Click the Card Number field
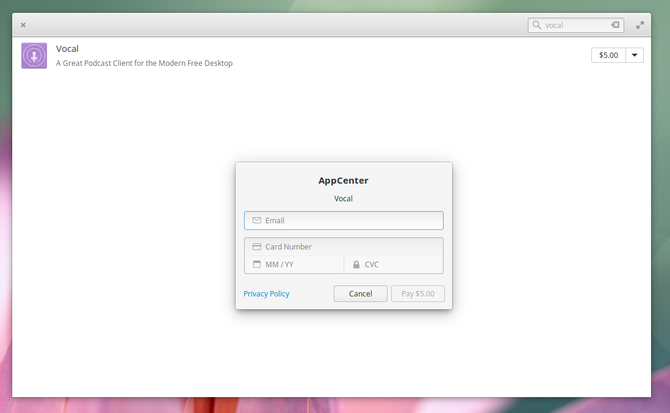 [x=344, y=247]
